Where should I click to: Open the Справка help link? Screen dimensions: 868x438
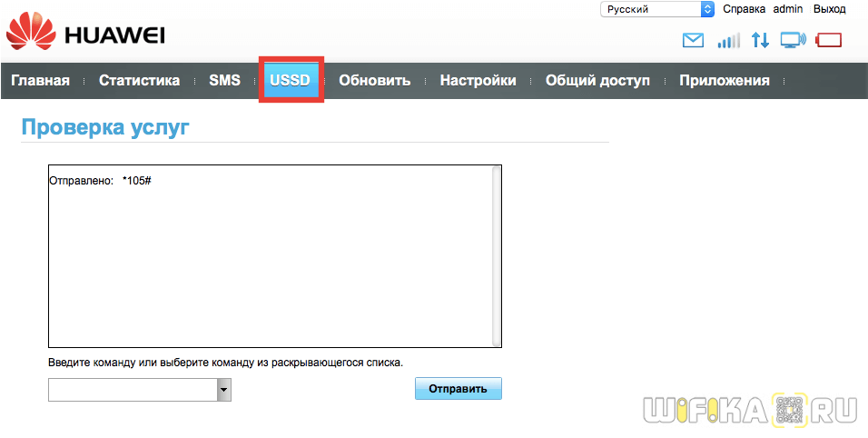(744, 9)
